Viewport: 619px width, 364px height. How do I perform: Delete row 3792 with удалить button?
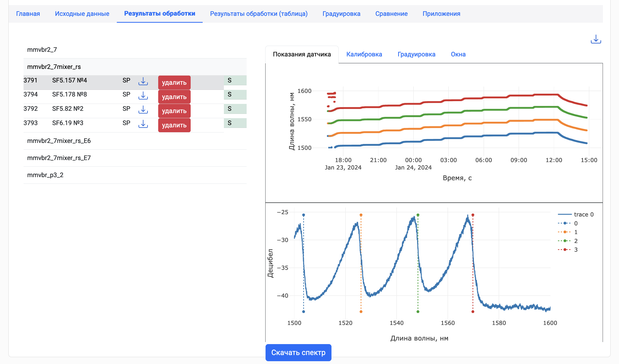click(174, 111)
